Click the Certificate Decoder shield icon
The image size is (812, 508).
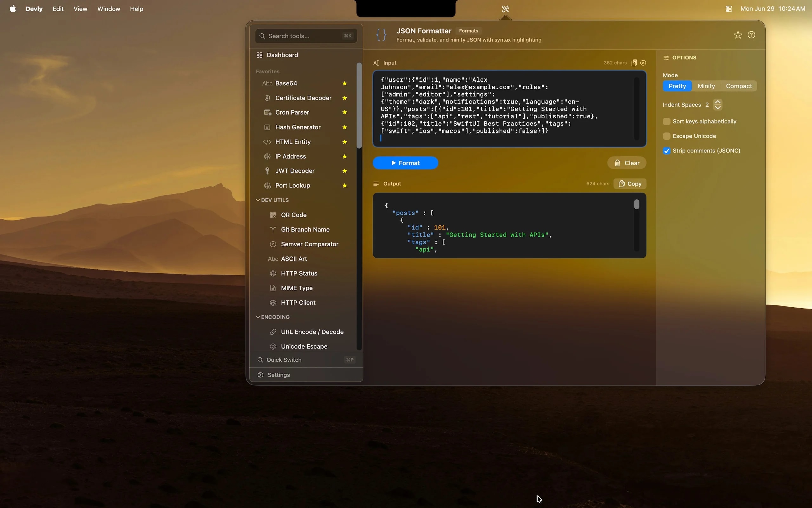tap(267, 98)
